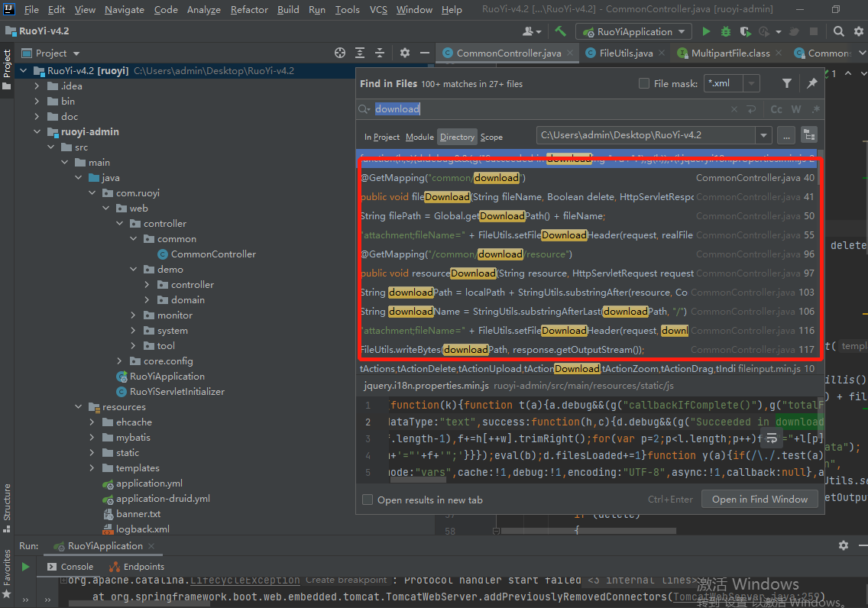
Task: Pin the Find in Files window
Action: 811,83
